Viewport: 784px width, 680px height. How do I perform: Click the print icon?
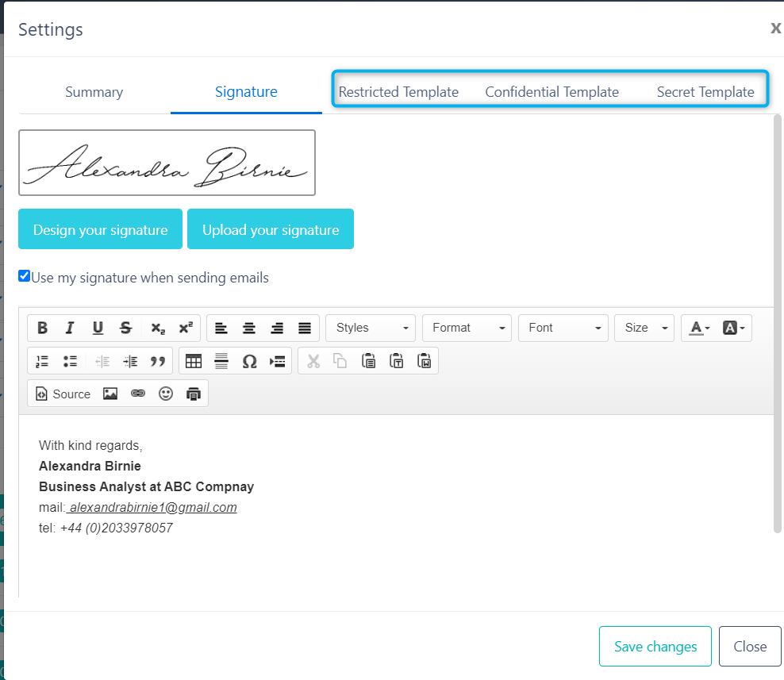[x=194, y=394]
